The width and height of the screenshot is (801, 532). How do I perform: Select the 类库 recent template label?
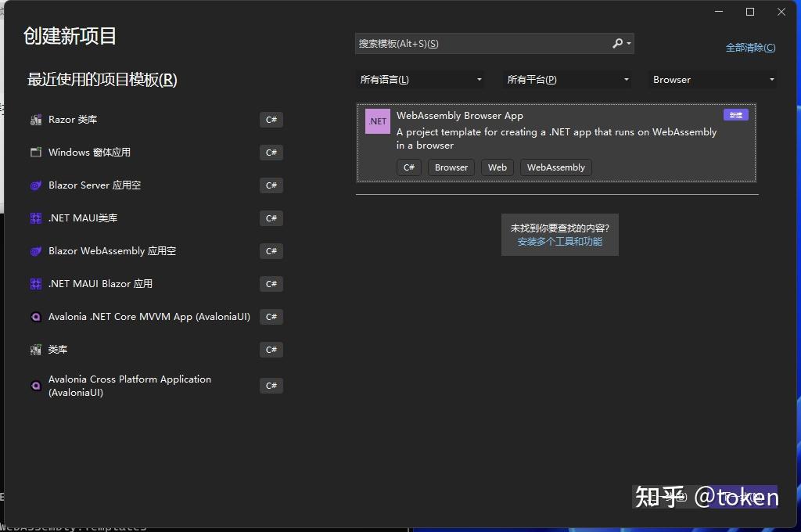pos(58,350)
